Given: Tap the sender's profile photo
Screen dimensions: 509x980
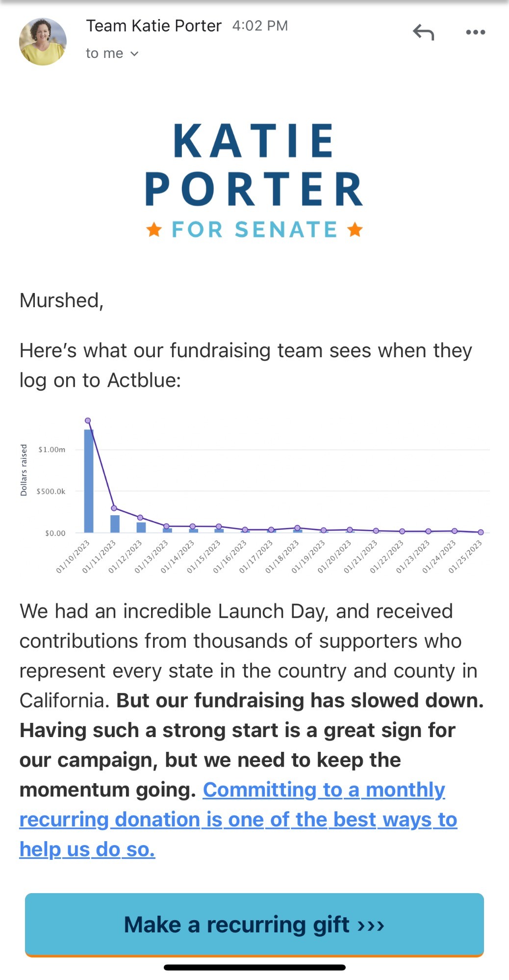Looking at the screenshot, I should click(43, 42).
